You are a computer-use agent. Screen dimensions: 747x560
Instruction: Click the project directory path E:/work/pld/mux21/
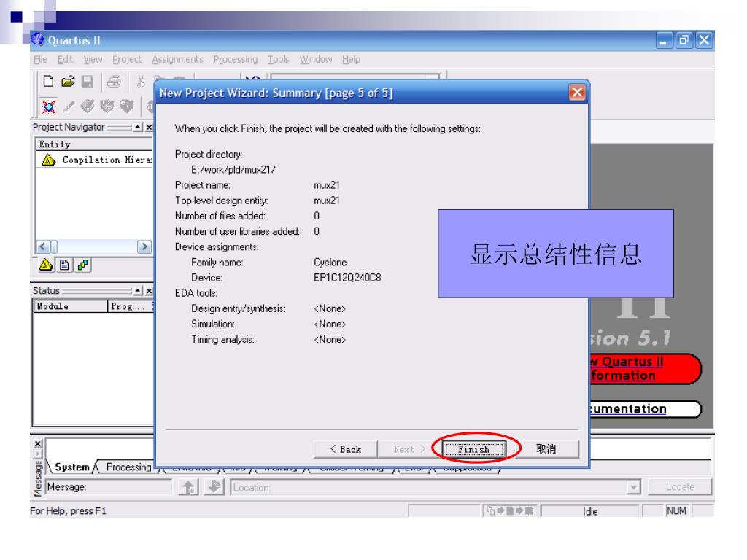pos(233,169)
